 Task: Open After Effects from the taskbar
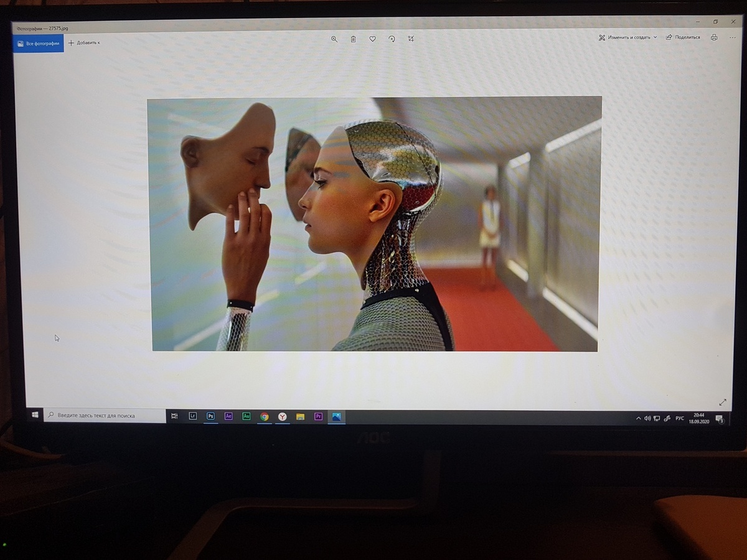point(228,416)
